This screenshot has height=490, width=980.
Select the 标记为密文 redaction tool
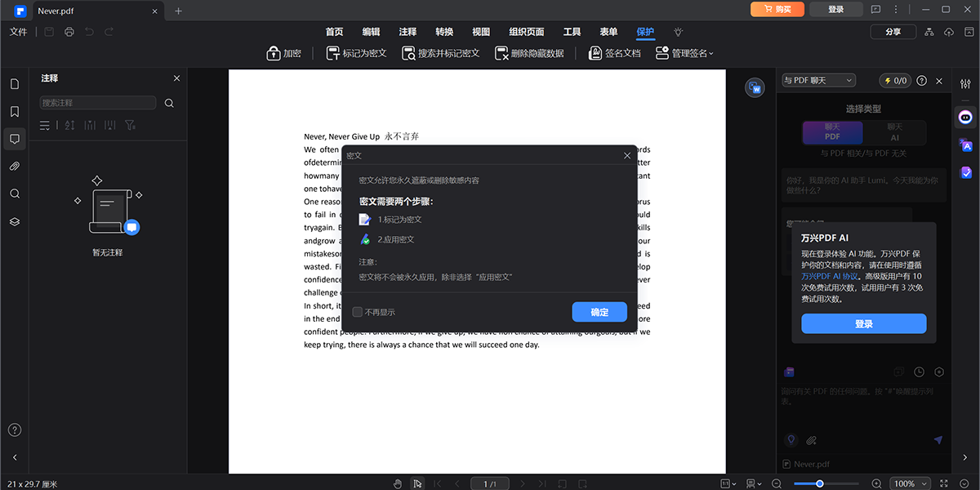[x=356, y=53]
